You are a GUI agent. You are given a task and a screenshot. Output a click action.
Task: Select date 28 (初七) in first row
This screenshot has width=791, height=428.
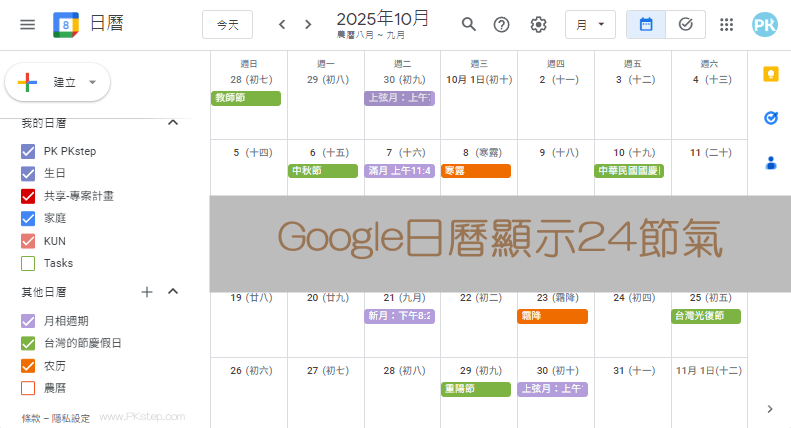(x=251, y=80)
